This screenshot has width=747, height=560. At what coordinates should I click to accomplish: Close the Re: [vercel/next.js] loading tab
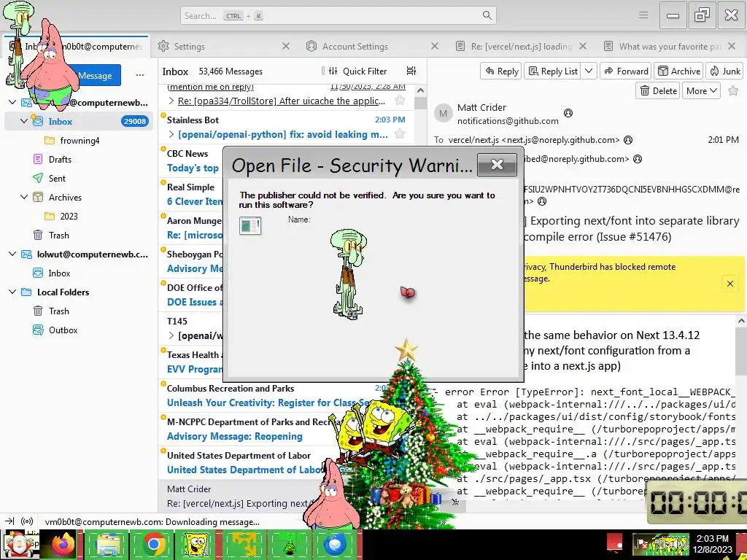coord(583,46)
